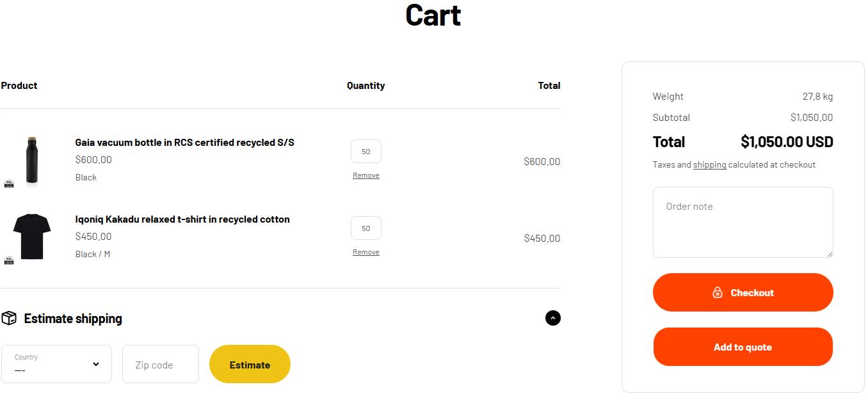The width and height of the screenshot is (868, 396).
Task: Remove the Gaia vacuum bottle from the cart
Action: [x=366, y=176]
